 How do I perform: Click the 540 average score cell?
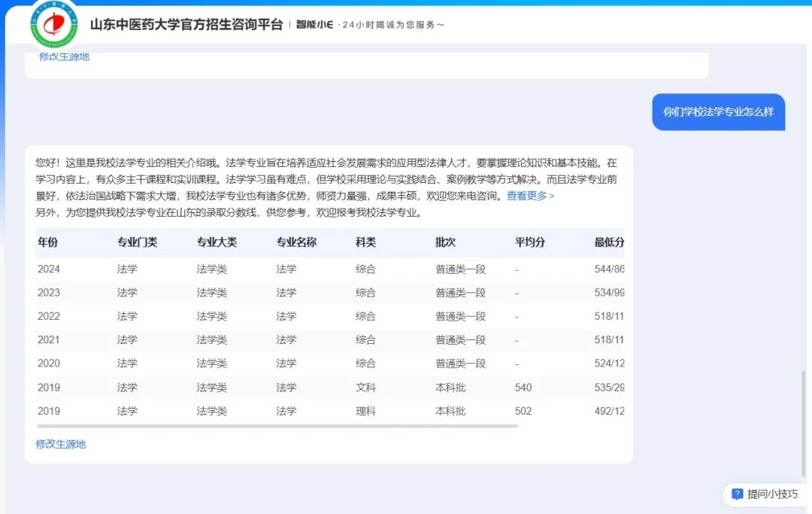[523, 388]
